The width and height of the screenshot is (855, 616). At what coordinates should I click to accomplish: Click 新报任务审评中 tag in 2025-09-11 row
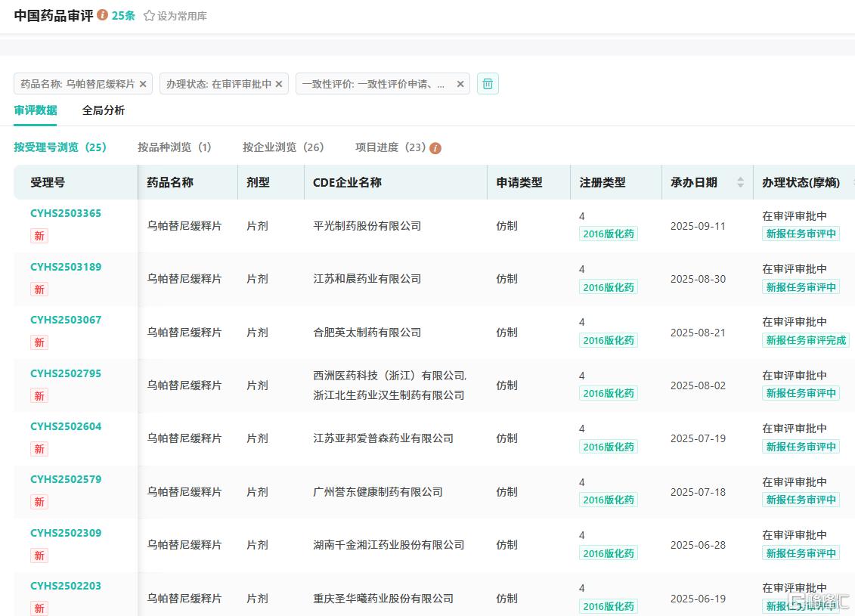[801, 234]
